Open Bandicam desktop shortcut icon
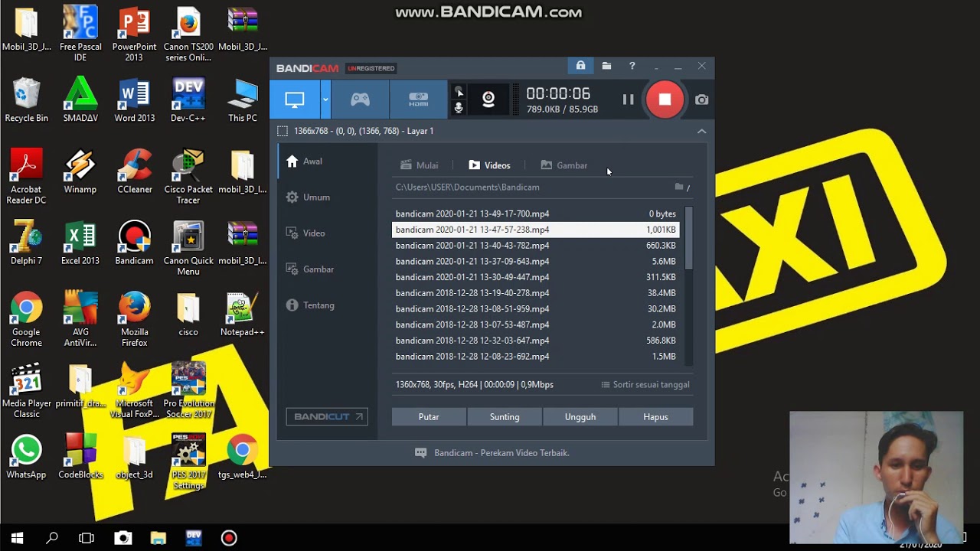Screen dimensions: 980x551 point(135,243)
